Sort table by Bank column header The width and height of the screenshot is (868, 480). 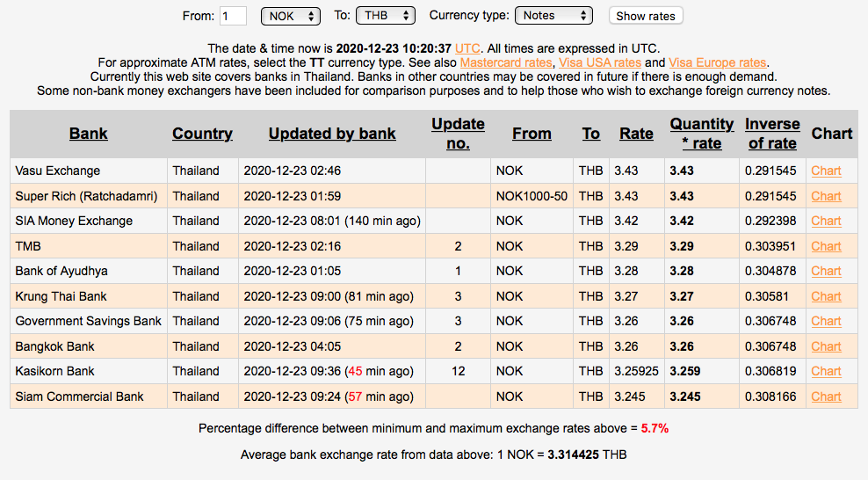click(89, 134)
